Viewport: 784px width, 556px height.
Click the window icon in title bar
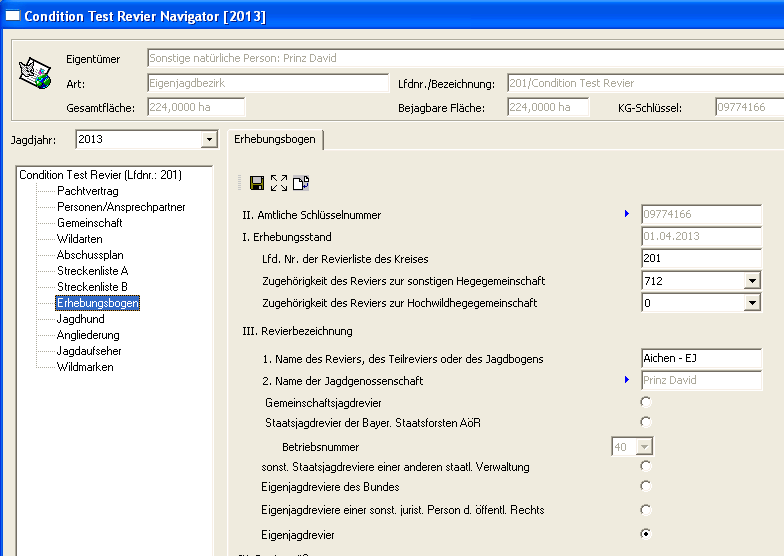[x=11, y=17]
